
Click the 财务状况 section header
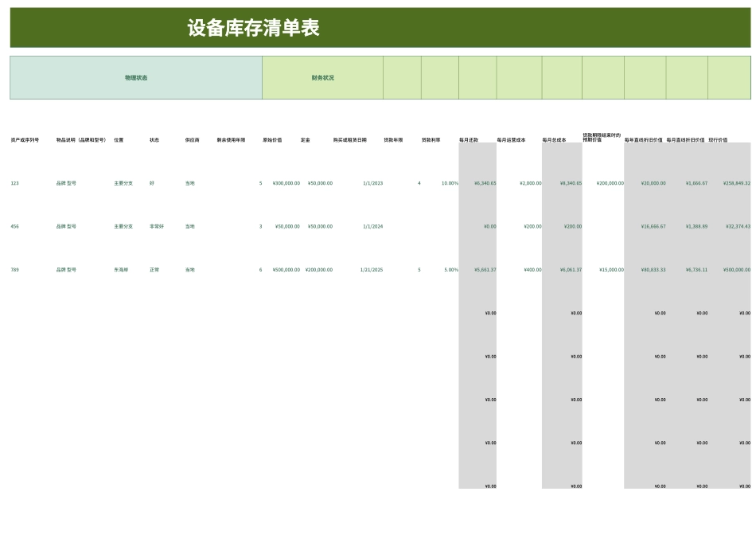tap(322, 78)
